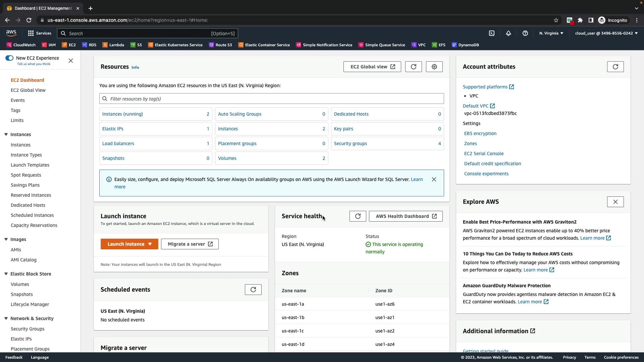Toggle the New EC2 Experience switch
The height and width of the screenshot is (362, 644).
(9, 58)
